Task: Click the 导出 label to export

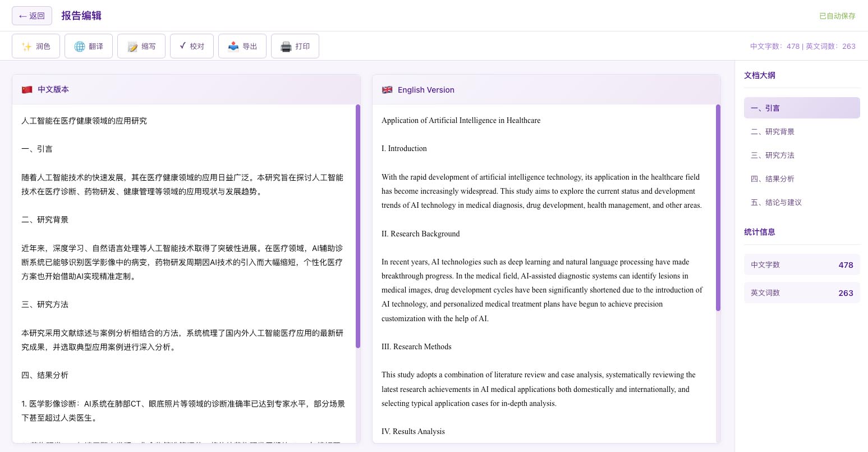Action: (250, 47)
